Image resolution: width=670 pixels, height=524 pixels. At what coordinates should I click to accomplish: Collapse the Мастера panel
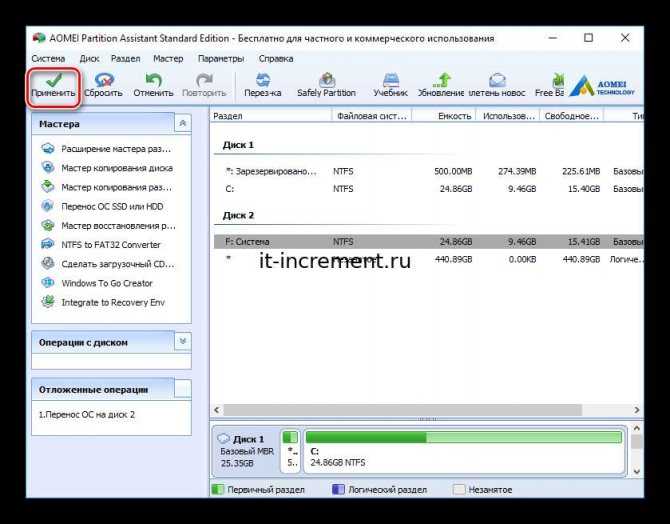[x=183, y=124]
